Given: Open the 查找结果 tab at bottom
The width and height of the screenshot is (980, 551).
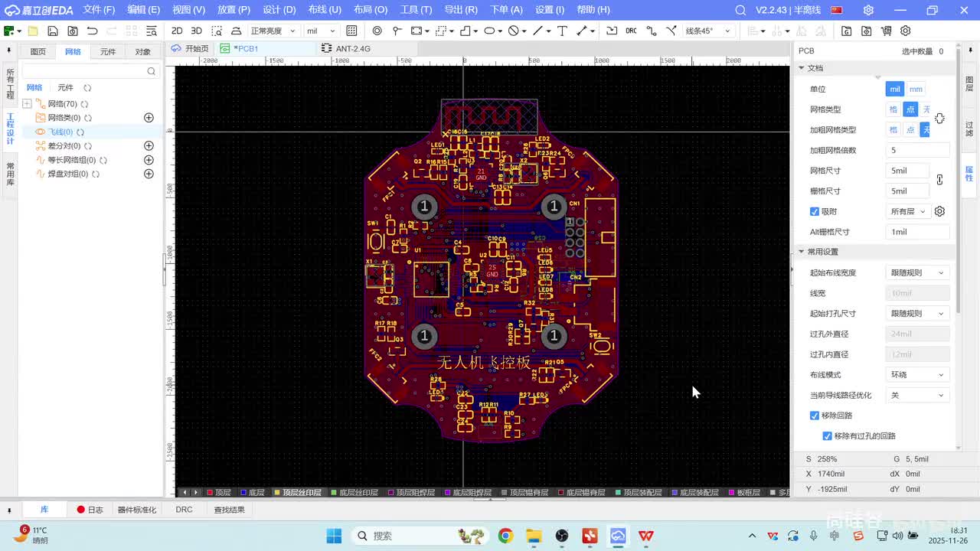Looking at the screenshot, I should pos(230,510).
